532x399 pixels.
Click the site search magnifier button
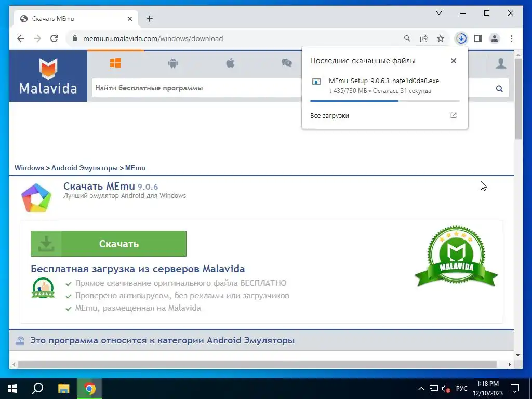pos(499,88)
